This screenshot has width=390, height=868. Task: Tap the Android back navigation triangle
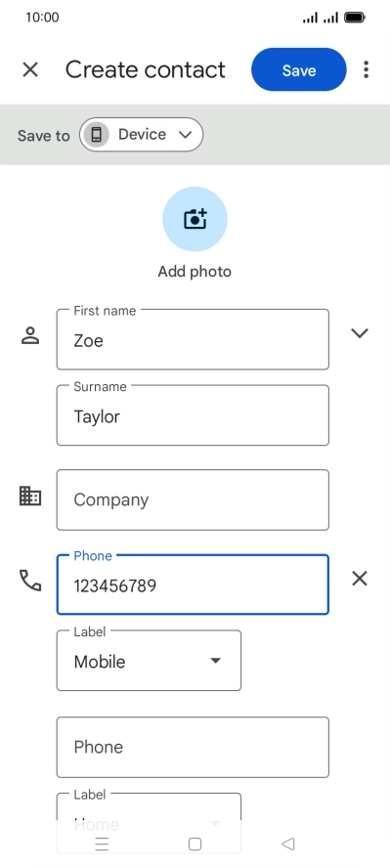(287, 844)
